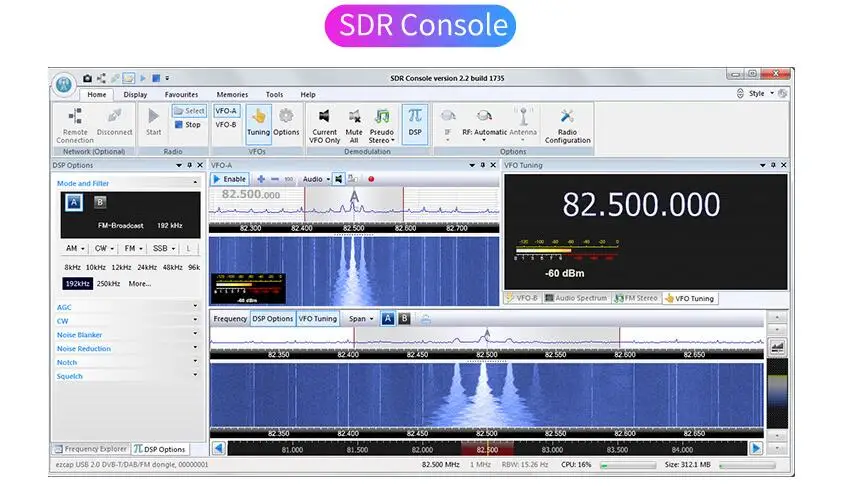Open the Memories ribbon tab

pos(232,95)
